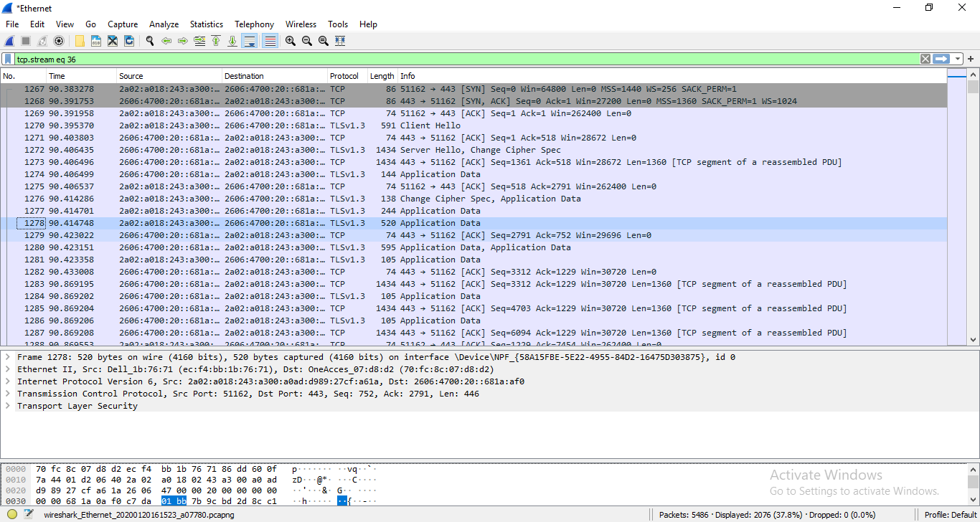Expand Internet Protocol Version 6 row
The height and width of the screenshot is (522, 980).
pyautogui.click(x=7, y=381)
